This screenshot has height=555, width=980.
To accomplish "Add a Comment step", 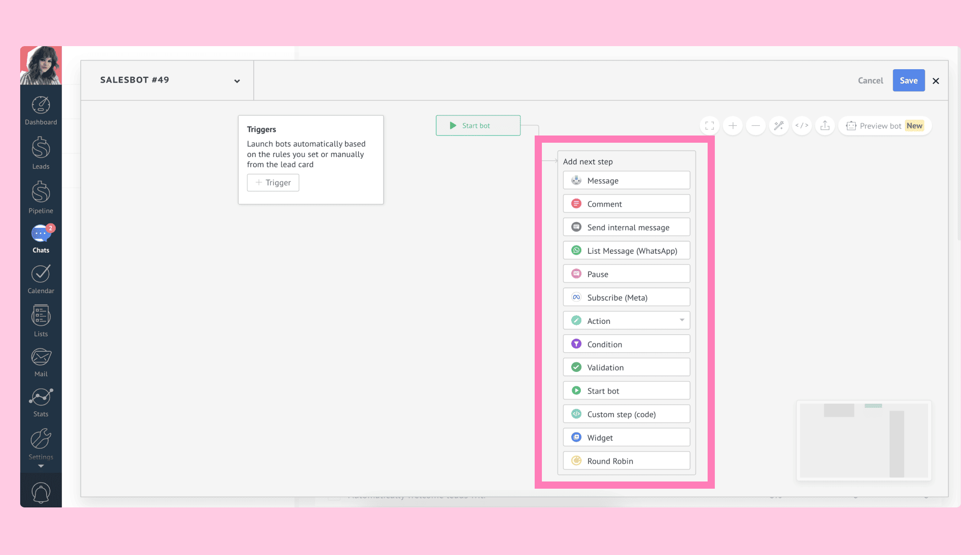I will click(x=626, y=204).
